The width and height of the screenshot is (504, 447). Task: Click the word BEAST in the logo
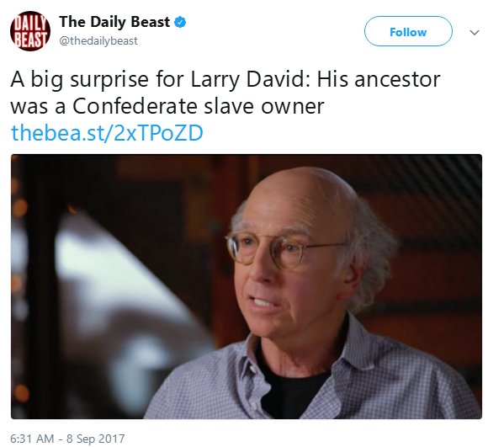coord(30,40)
